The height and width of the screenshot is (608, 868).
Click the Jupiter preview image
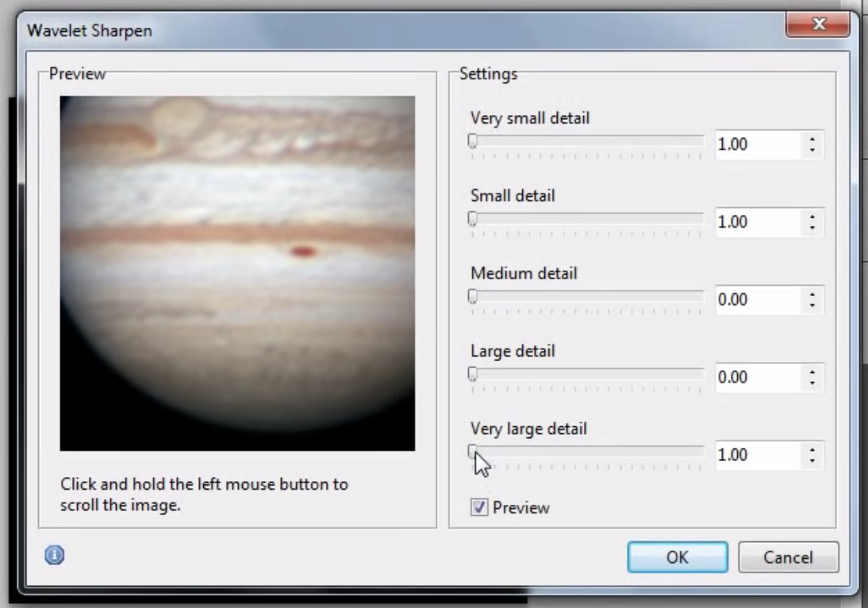click(237, 273)
